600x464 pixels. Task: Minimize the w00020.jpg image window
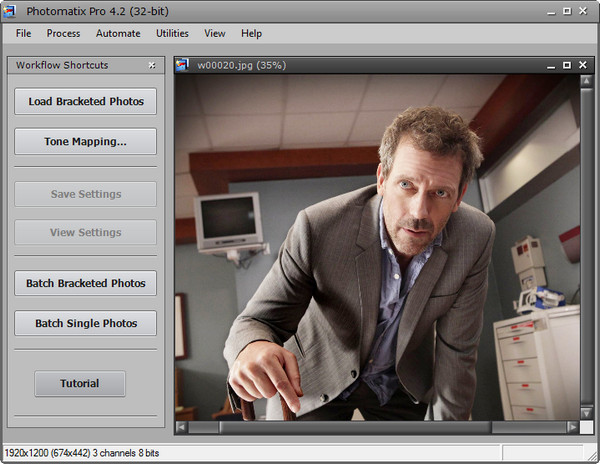click(x=550, y=65)
